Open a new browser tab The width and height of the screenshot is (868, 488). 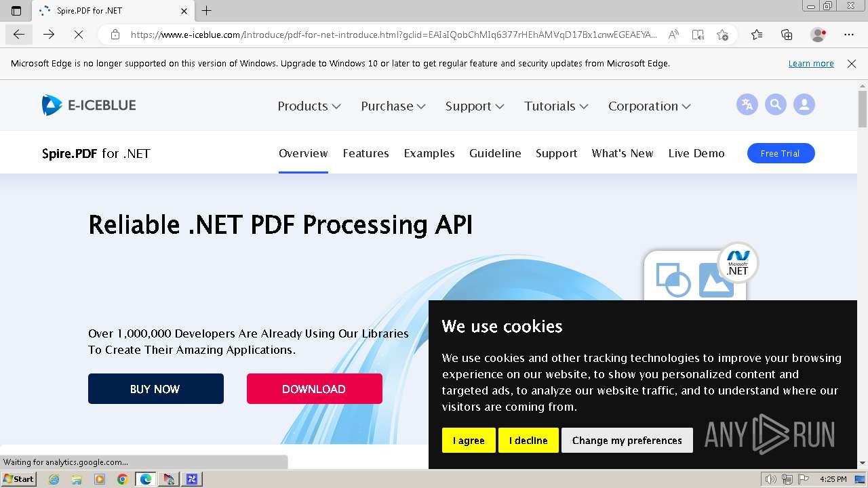pyautogui.click(x=207, y=10)
